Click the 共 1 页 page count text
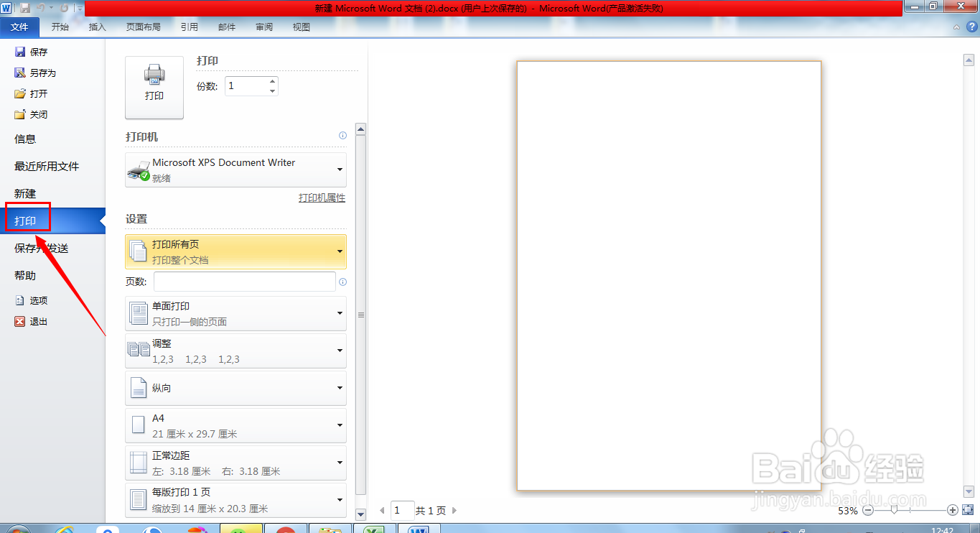The width and height of the screenshot is (980, 533). (x=431, y=511)
